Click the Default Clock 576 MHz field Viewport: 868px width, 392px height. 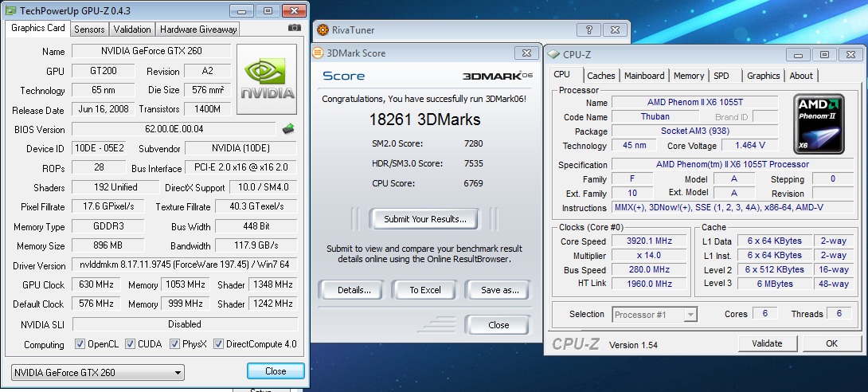click(96, 304)
